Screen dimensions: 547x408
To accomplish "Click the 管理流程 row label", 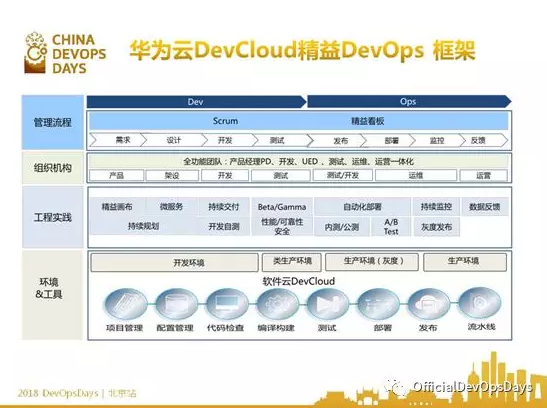I will click(53, 122).
